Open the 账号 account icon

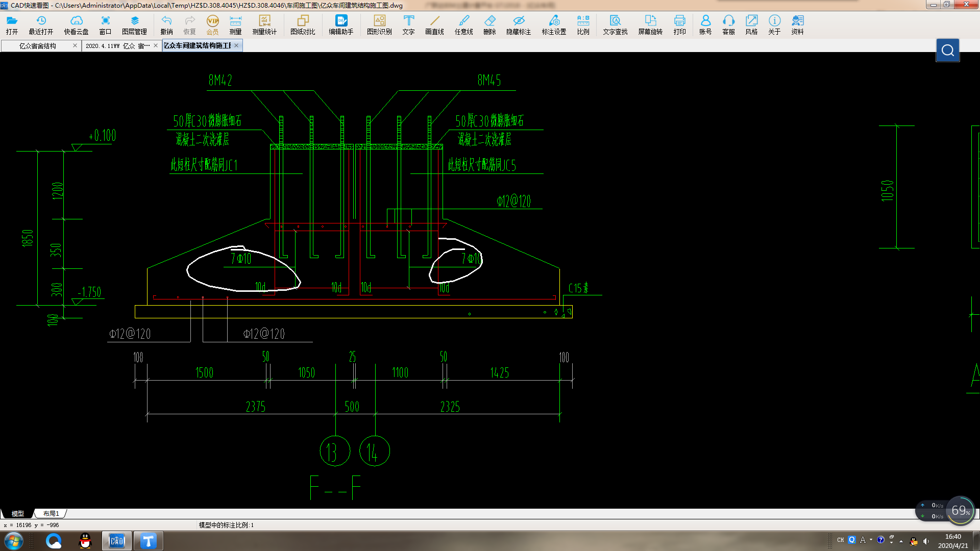705,24
